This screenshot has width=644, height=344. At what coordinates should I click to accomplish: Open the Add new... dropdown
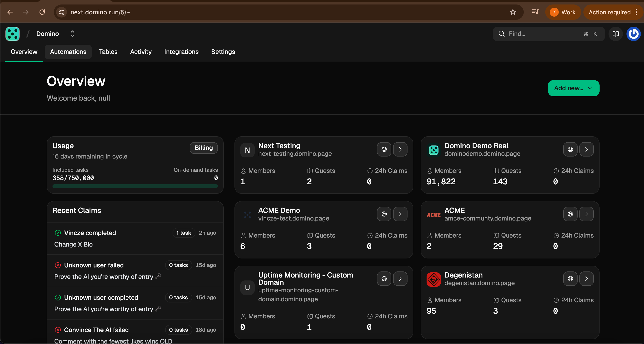(x=573, y=88)
